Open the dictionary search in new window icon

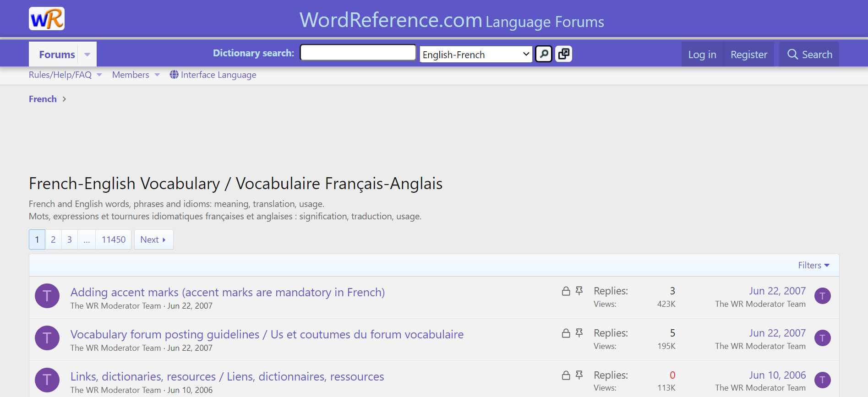(x=564, y=54)
